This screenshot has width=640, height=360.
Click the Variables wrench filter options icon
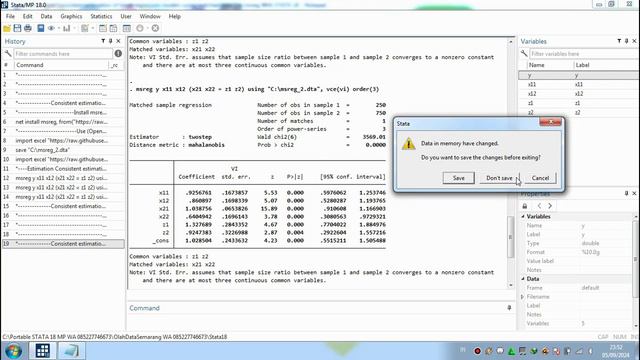tap(524, 53)
